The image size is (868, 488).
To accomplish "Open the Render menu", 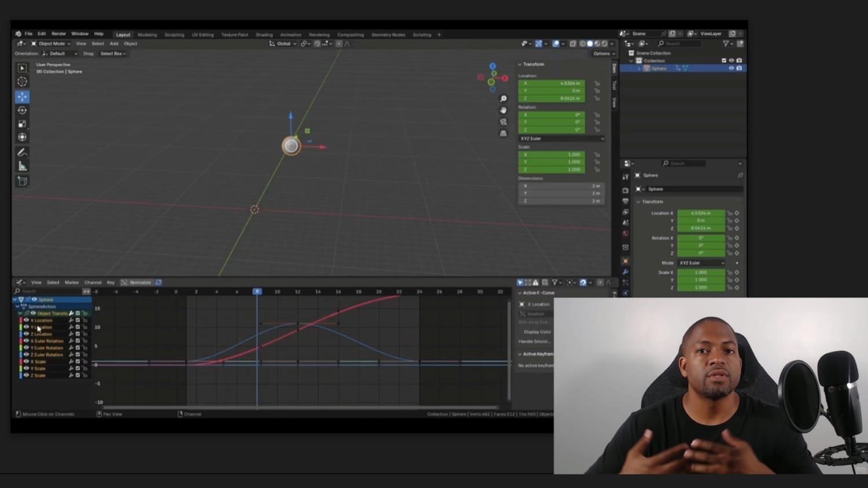I will click(58, 34).
